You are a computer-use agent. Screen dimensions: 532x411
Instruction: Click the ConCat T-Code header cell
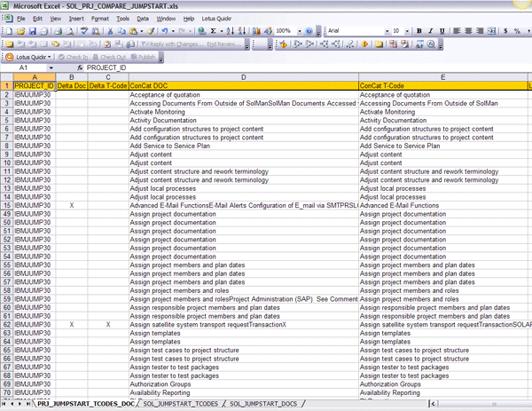pos(442,85)
